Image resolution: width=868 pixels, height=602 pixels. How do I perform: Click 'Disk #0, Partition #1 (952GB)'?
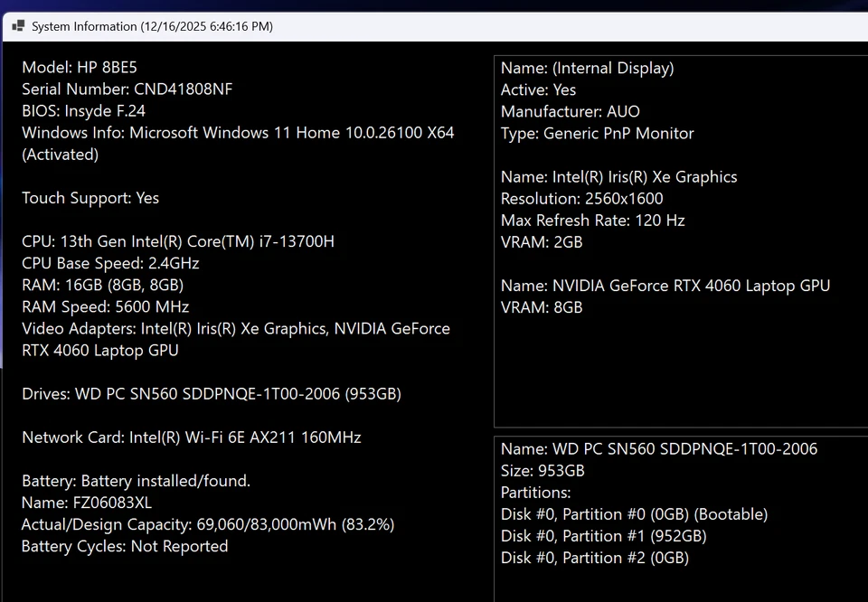603,536
